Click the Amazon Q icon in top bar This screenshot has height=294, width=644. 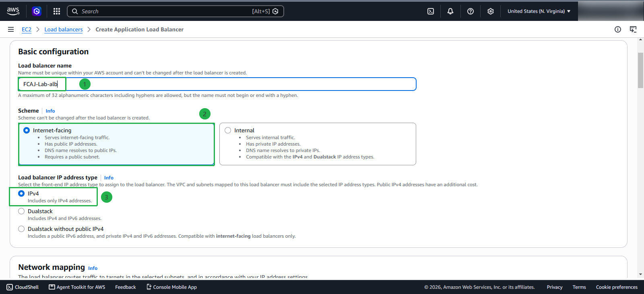[x=37, y=11]
